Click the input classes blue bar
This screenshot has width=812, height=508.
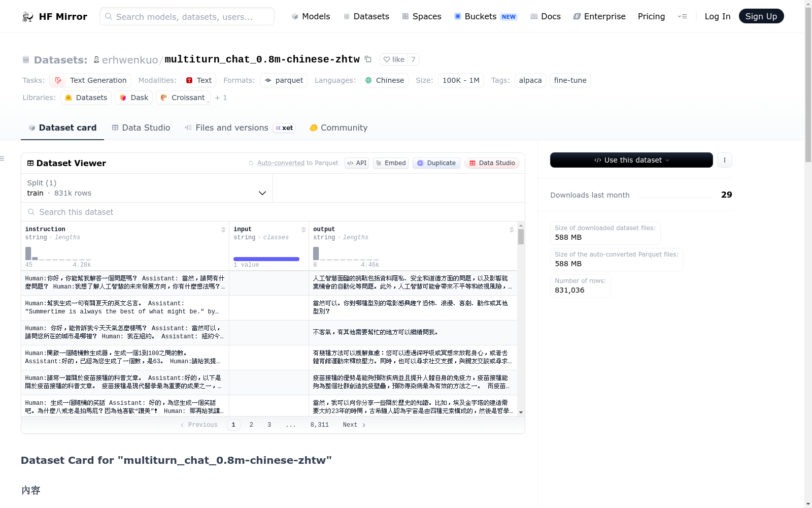266,259
